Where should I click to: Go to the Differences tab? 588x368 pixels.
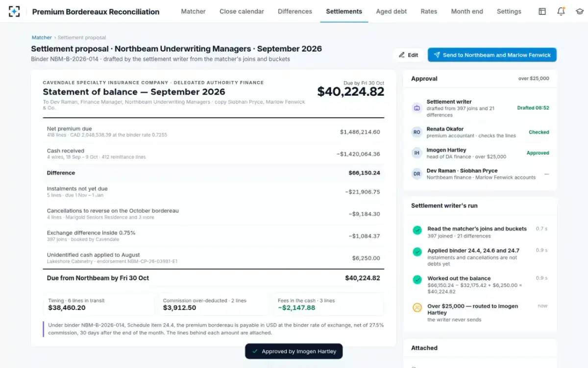[x=295, y=11]
